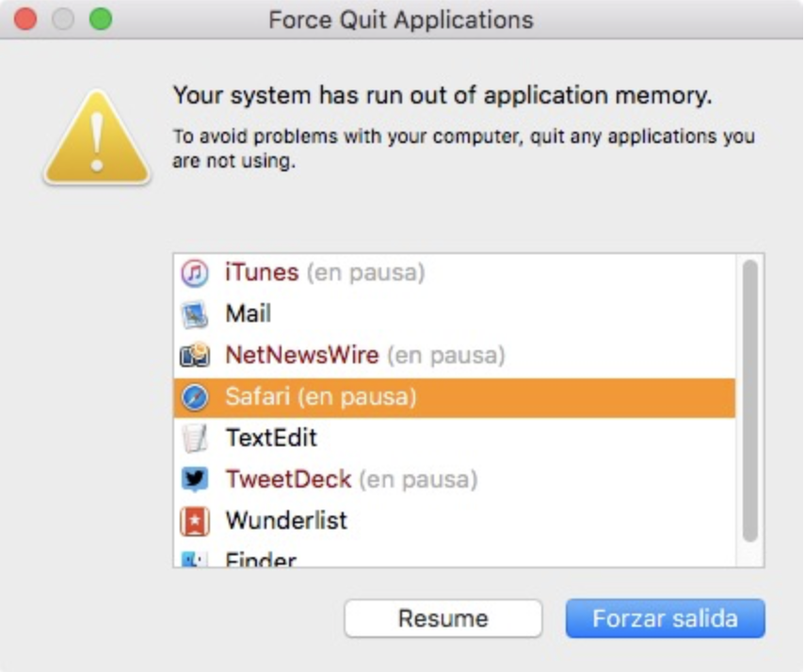
Task: Choose NetNewsWire (en pausa) from list
Action: pyautogui.click(x=364, y=356)
